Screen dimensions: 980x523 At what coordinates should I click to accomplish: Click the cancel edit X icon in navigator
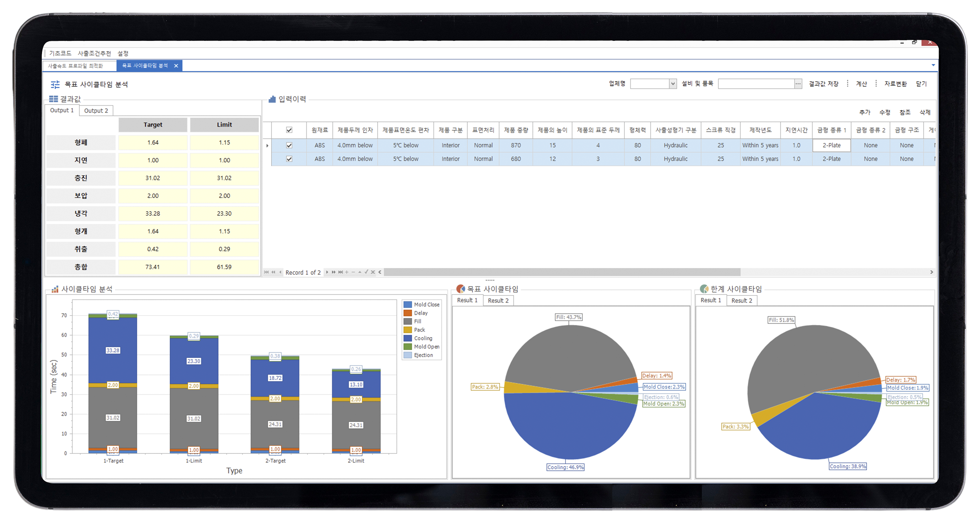[x=373, y=272]
